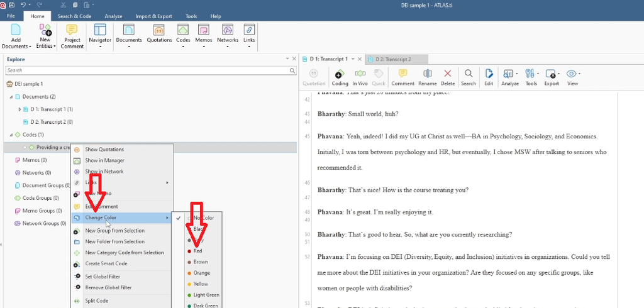The width and height of the screenshot is (644, 308).
Task: Click the search magnifier in Explore panel
Action: click(x=292, y=70)
